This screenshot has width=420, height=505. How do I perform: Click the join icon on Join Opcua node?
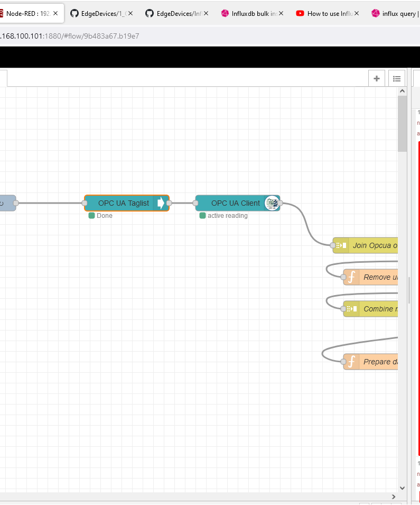(342, 245)
